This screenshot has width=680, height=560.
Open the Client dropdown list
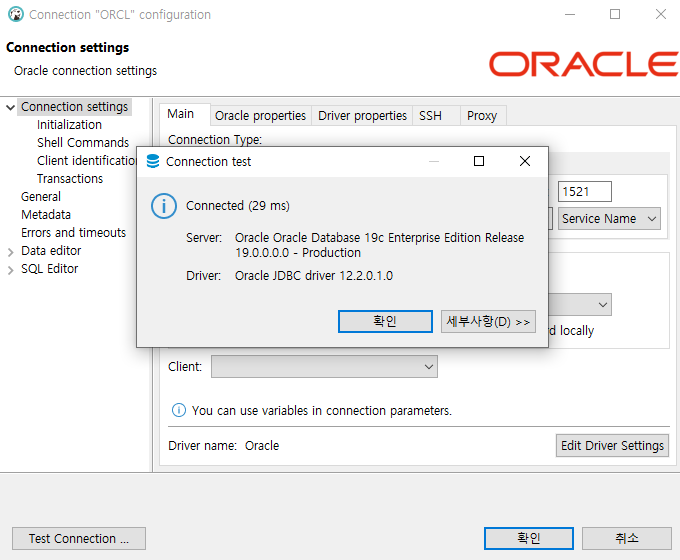click(324, 367)
